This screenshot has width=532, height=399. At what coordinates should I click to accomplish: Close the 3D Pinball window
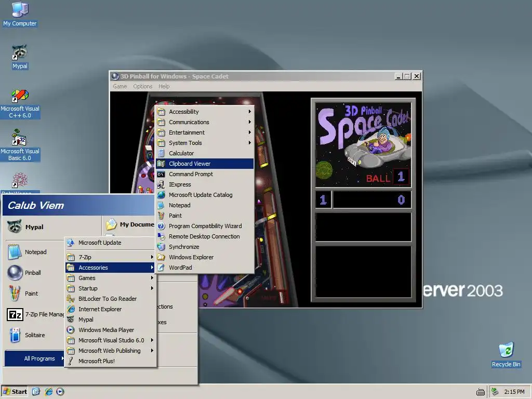[417, 76]
